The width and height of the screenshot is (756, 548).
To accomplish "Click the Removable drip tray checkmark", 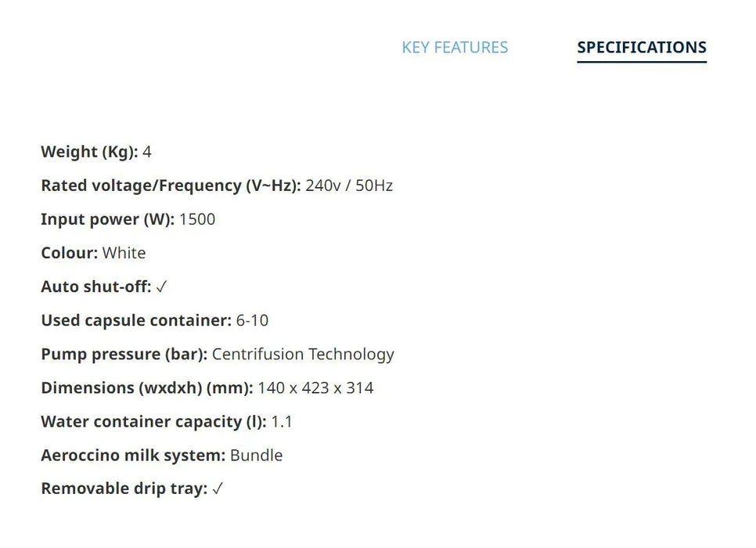I will click(x=218, y=489).
